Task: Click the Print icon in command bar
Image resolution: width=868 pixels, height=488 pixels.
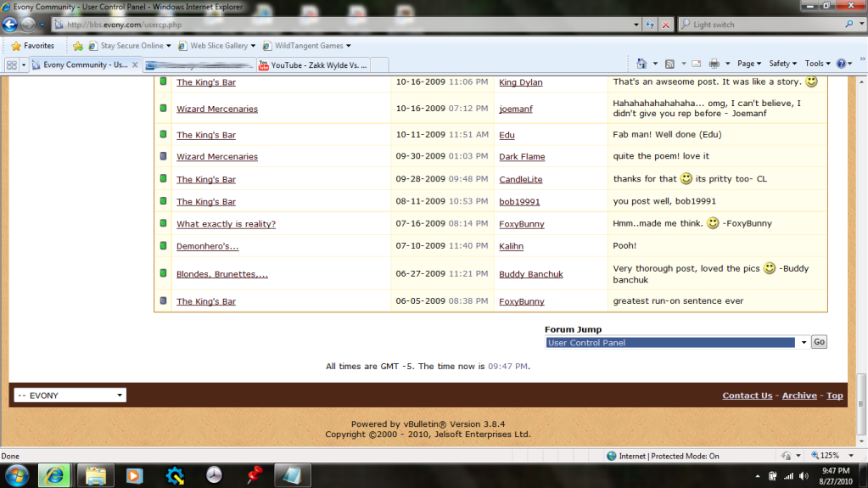Action: [714, 64]
